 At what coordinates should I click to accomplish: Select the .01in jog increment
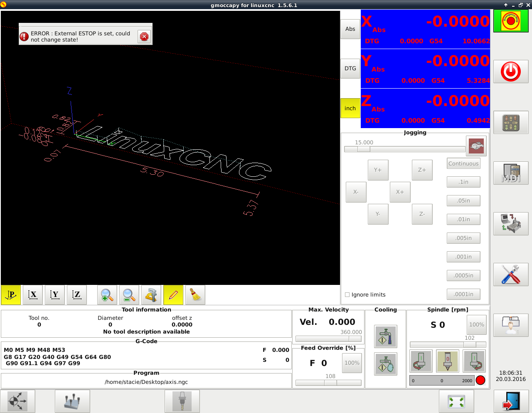[x=464, y=220]
